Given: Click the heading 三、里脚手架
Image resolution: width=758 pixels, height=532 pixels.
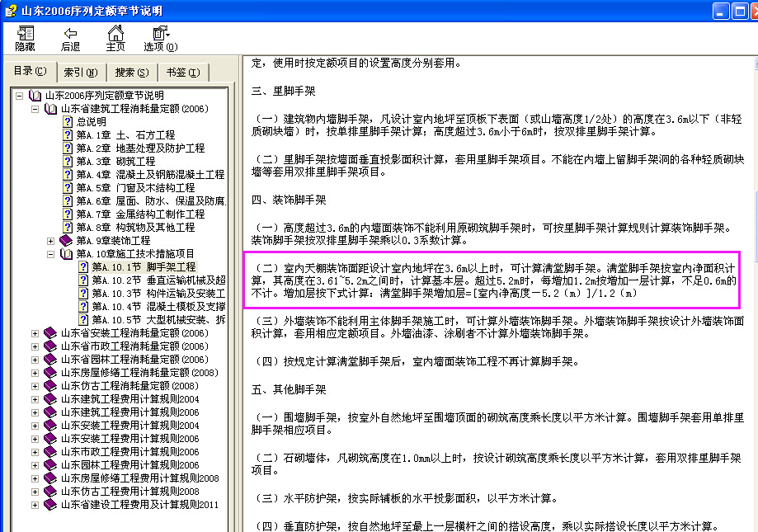Looking at the screenshot, I should tap(283, 91).
